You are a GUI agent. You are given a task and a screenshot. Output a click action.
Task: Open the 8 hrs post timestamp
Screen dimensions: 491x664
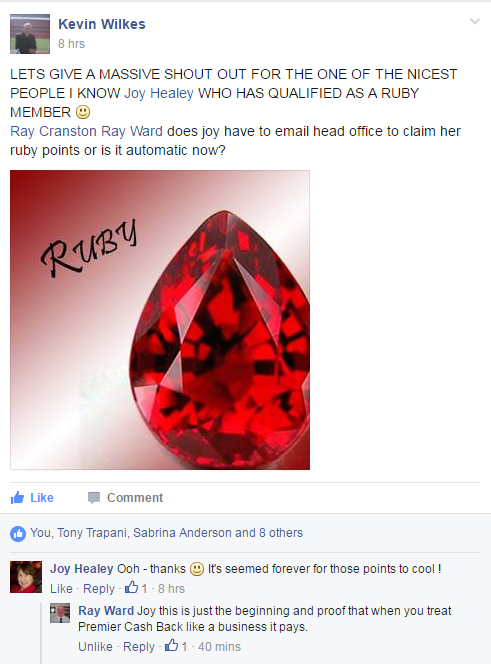(x=71, y=44)
